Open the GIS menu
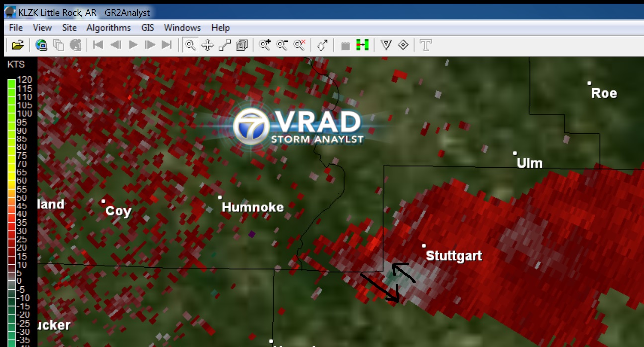Viewport: 644px width, 347px height. (x=148, y=28)
